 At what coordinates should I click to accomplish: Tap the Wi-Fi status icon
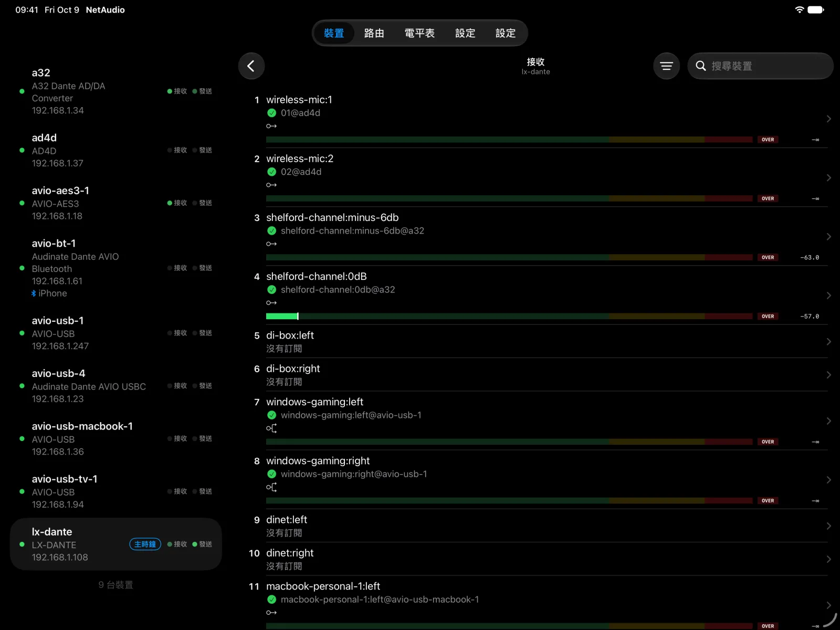[800, 9]
